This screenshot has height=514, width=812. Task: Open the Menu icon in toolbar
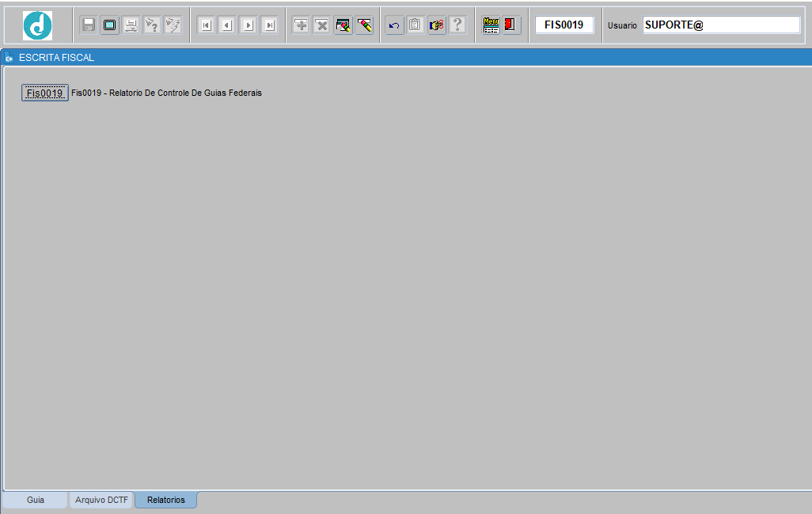click(491, 25)
